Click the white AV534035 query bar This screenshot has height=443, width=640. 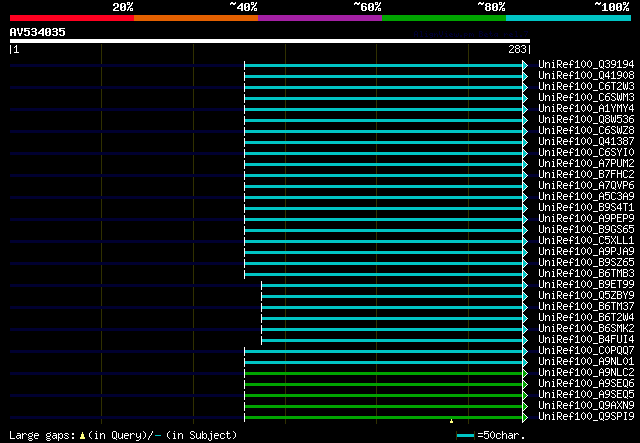270,41
